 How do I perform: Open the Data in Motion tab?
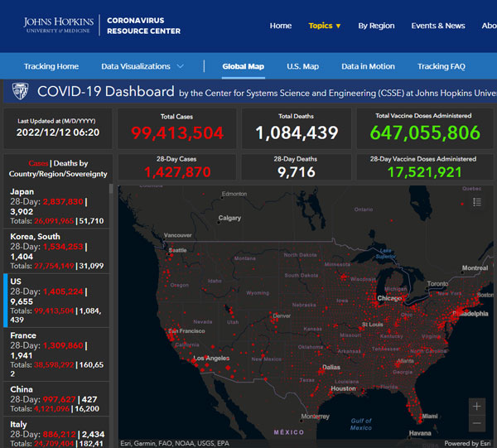coord(368,66)
